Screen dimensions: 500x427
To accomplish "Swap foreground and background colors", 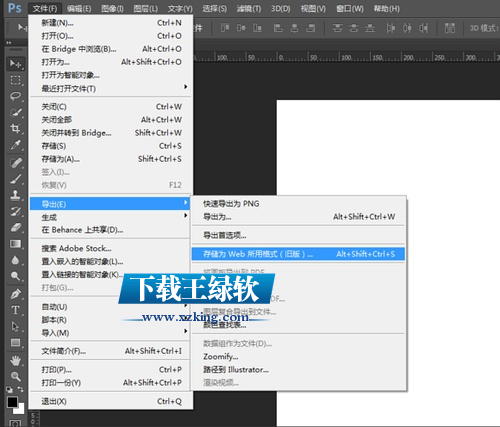I will 21,389.
